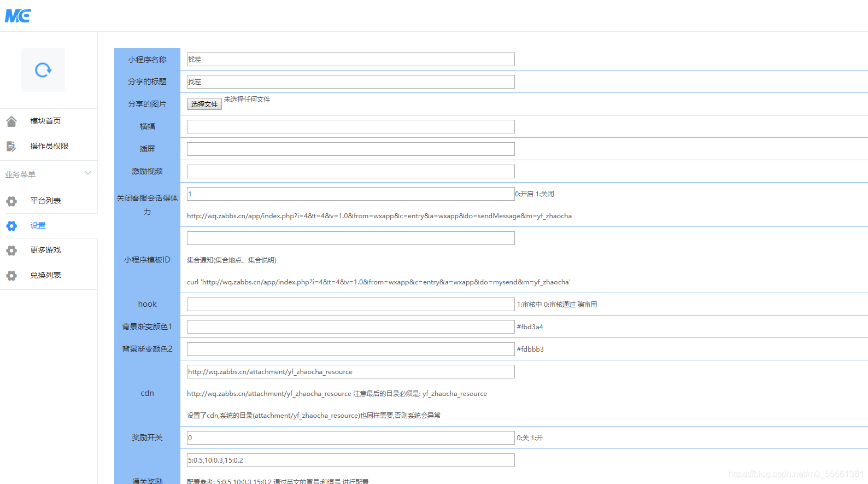
Task: Open the 模块首页 menu item
Action: click(x=45, y=121)
